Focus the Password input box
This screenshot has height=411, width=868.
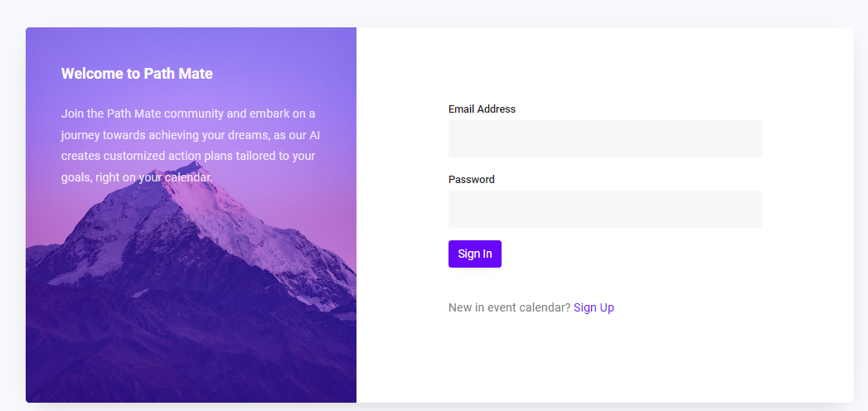pos(604,209)
